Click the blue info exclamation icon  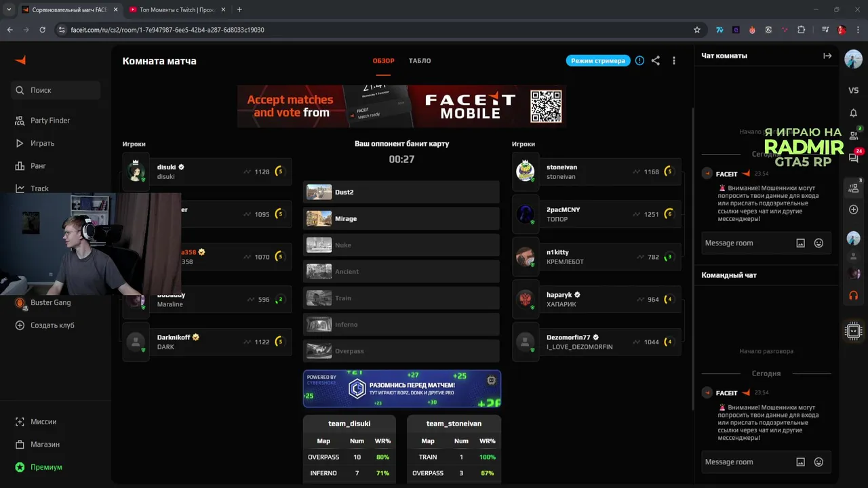click(x=639, y=60)
